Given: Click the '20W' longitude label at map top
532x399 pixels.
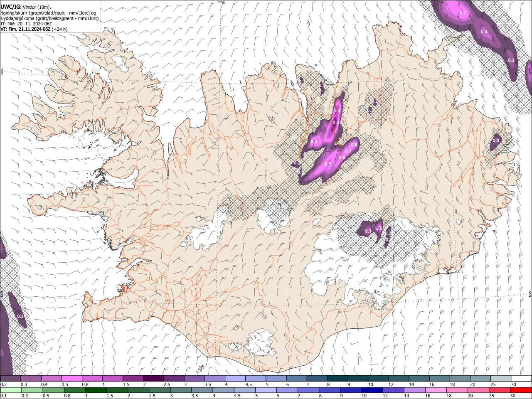Looking at the screenshot, I should point(221,2).
